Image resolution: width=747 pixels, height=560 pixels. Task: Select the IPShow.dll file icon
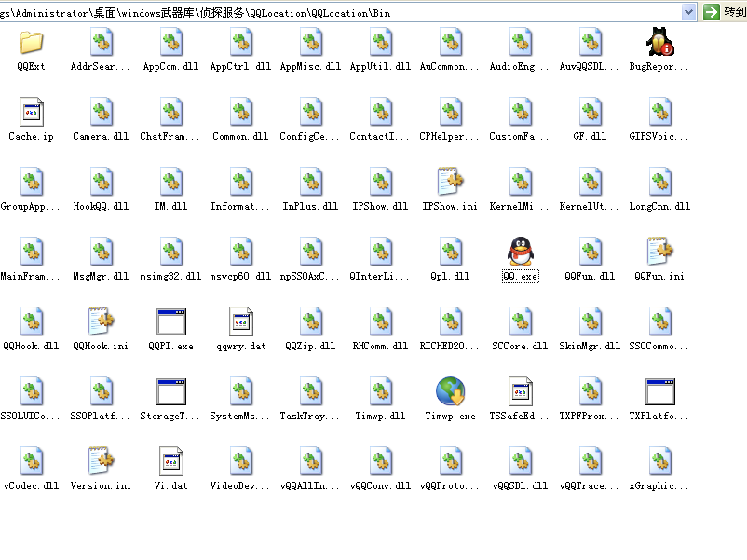(x=381, y=182)
